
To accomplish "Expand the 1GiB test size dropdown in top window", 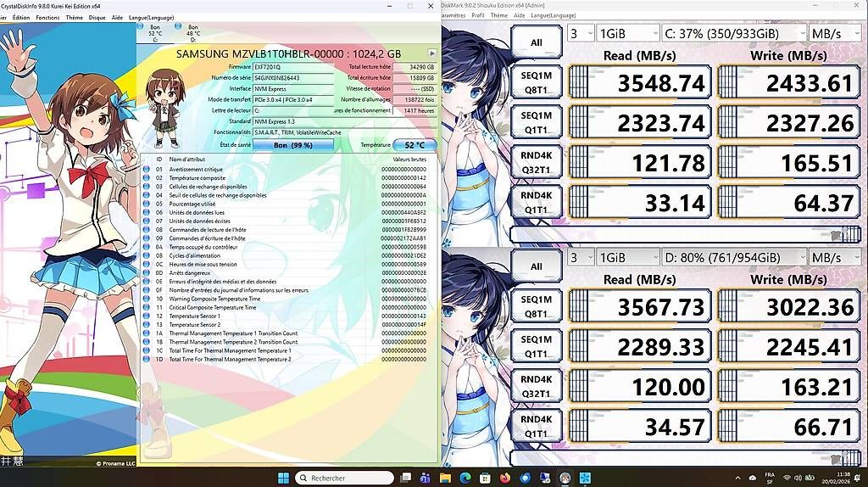I will tap(628, 33).
